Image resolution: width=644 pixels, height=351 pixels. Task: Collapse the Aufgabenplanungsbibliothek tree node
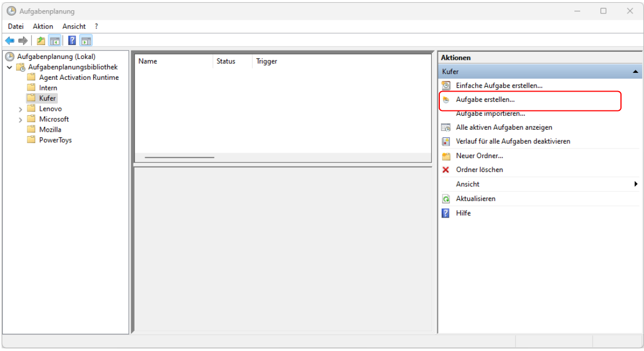point(9,67)
